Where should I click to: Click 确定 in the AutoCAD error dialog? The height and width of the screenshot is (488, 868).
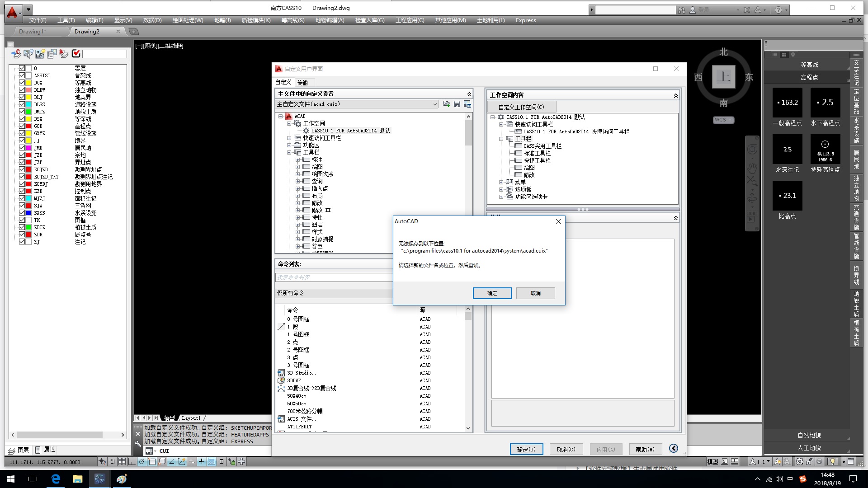492,293
